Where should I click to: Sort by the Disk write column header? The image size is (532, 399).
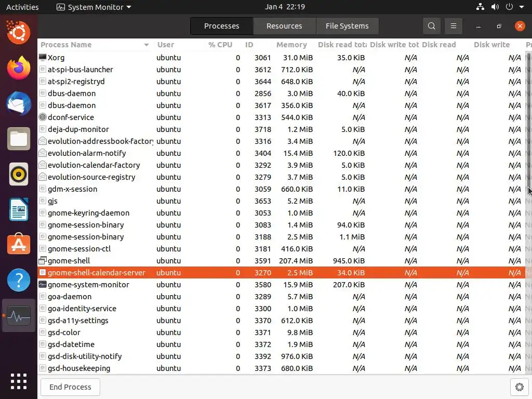tap(491, 45)
